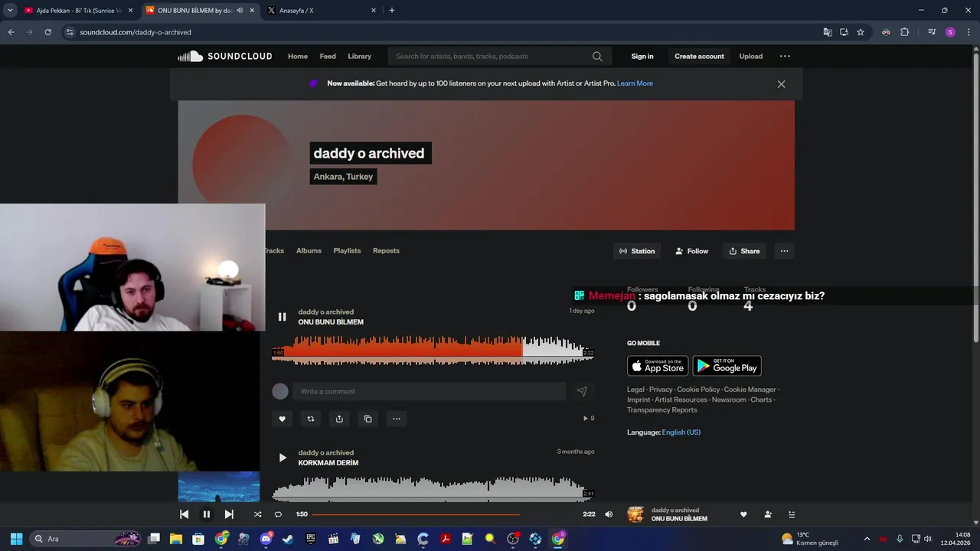Seek within ONU BUNU BİLMEM waveform
This screenshot has width=980, height=551.
[x=433, y=350]
